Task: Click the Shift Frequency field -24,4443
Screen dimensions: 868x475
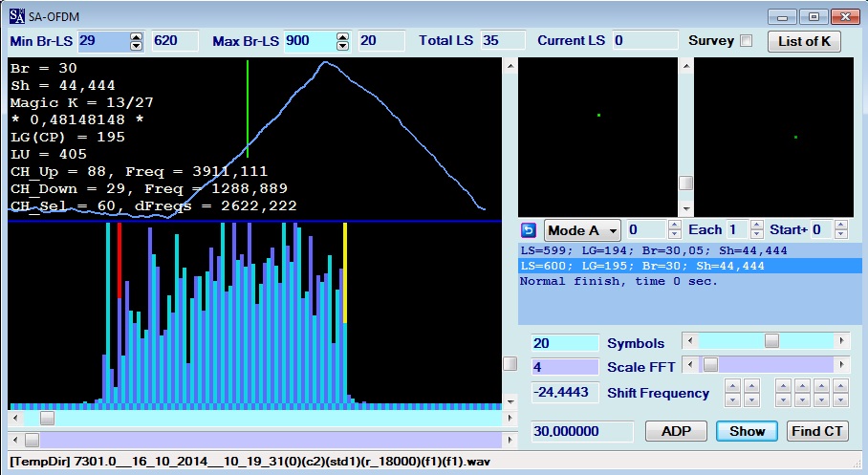Action: tap(565, 393)
